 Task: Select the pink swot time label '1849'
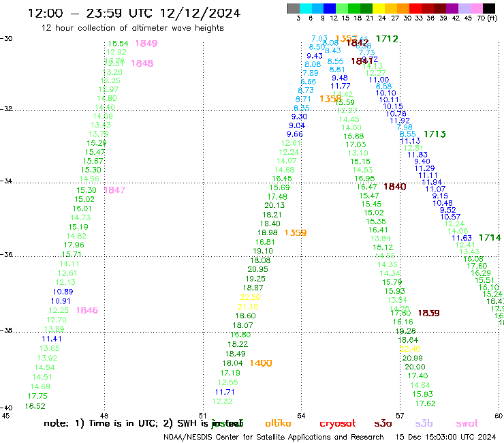pyautogui.click(x=146, y=44)
